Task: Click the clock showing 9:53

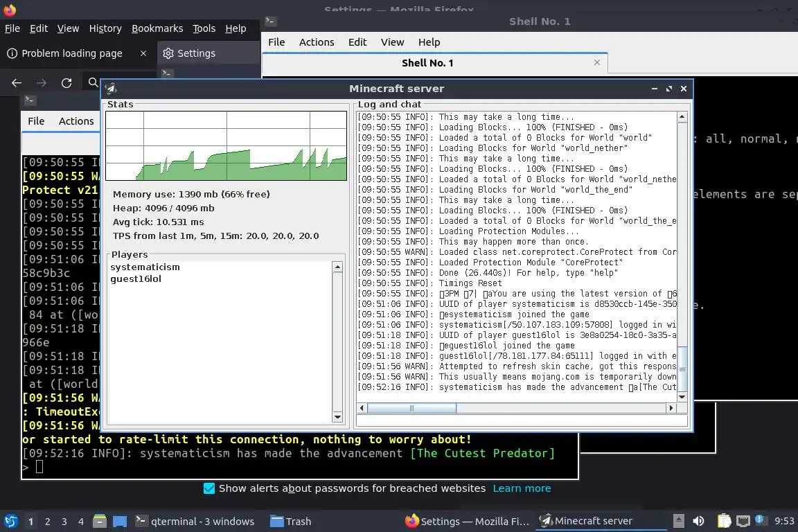Action: 783,521
